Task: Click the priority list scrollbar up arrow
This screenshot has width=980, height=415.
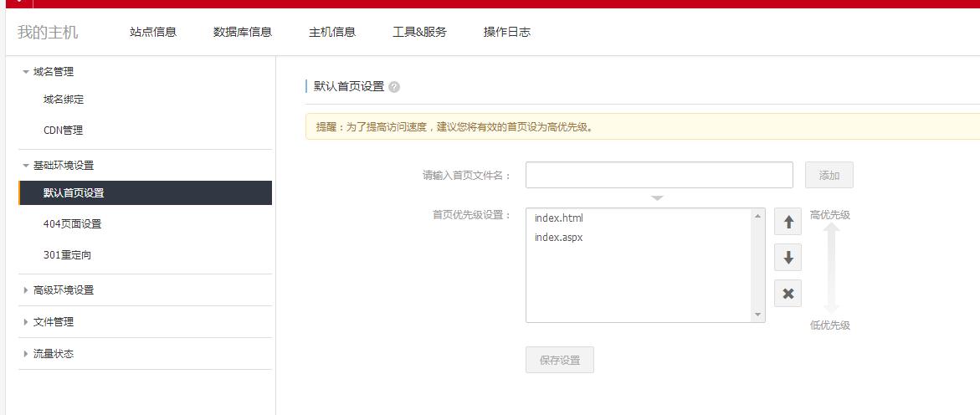Action: point(758,216)
